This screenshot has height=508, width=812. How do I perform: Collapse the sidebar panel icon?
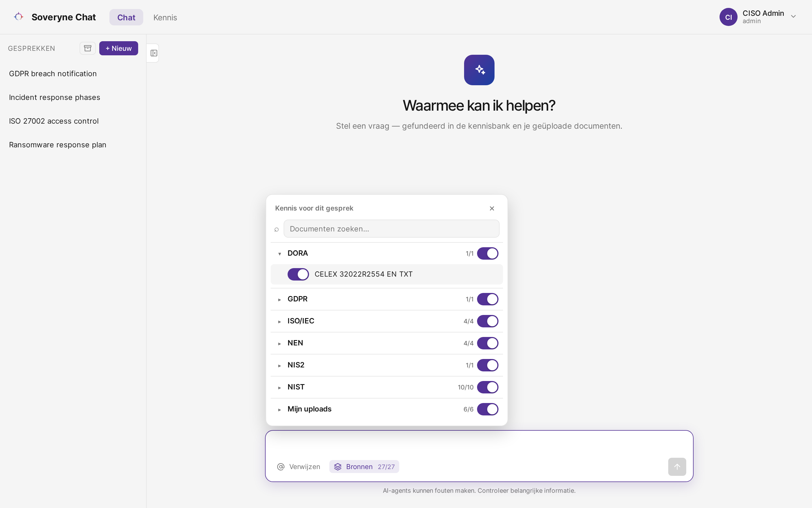154,53
